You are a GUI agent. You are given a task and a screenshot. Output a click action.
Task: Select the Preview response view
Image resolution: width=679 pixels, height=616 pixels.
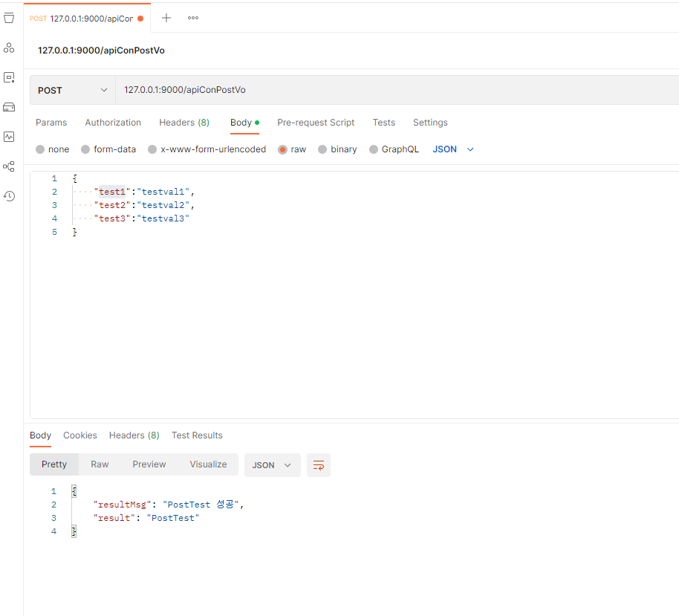149,464
